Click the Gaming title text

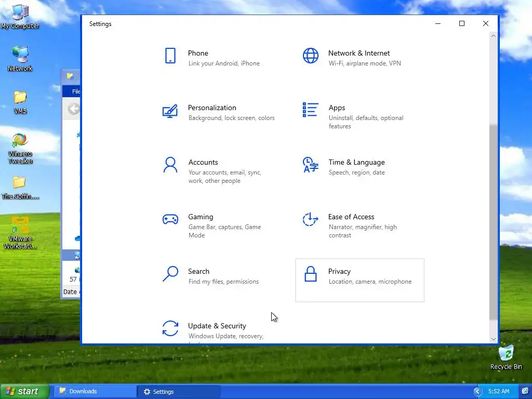(x=201, y=217)
